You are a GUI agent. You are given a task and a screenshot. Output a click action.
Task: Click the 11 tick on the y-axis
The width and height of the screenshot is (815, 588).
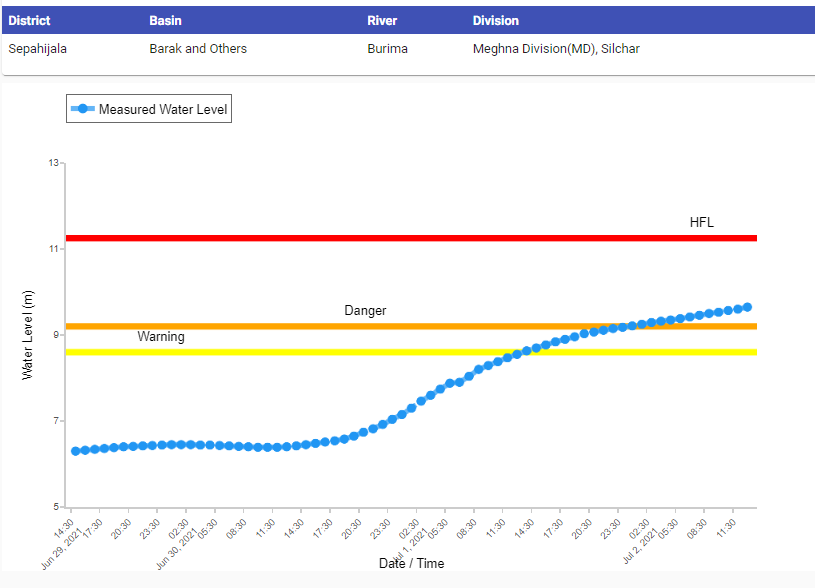coord(54,249)
